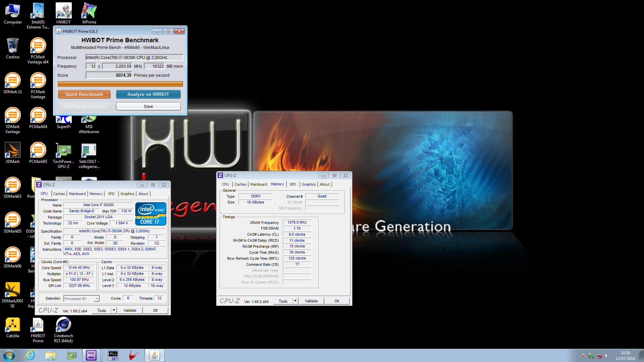Image resolution: width=644 pixels, height=362 pixels.
Task: Select Cinebench R15 (64bit) shortcut
Action: tap(63, 330)
